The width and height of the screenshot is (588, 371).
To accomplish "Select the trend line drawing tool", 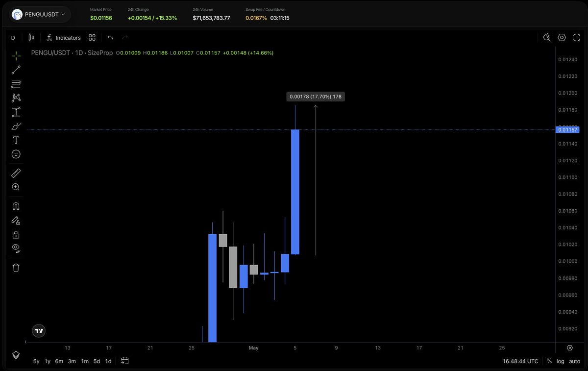I will 16,70.
